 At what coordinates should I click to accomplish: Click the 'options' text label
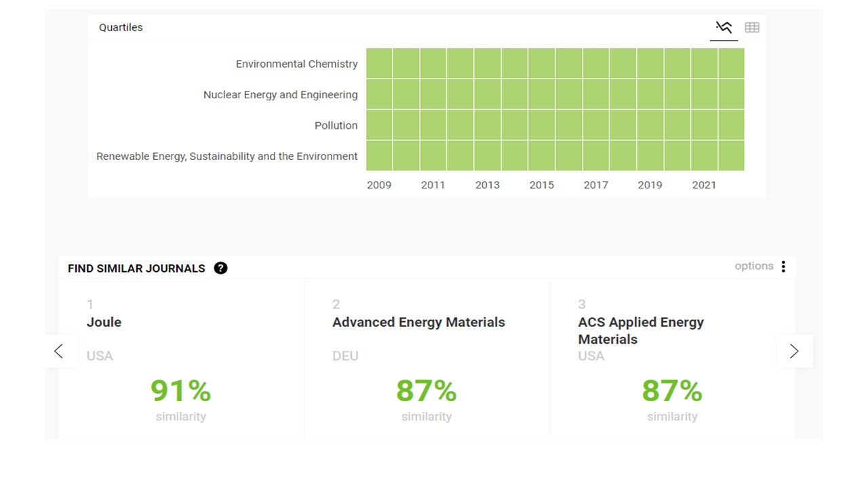click(x=753, y=266)
